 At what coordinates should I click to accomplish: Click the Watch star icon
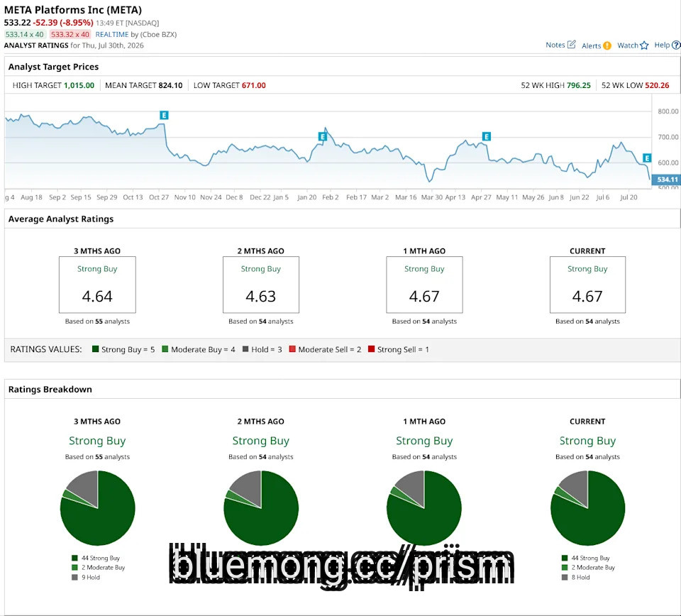coord(644,45)
